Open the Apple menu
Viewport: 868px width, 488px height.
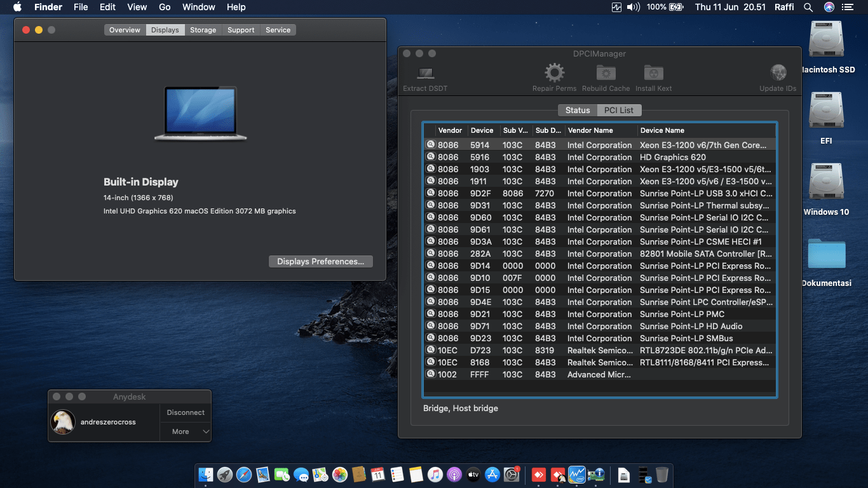click(x=17, y=7)
